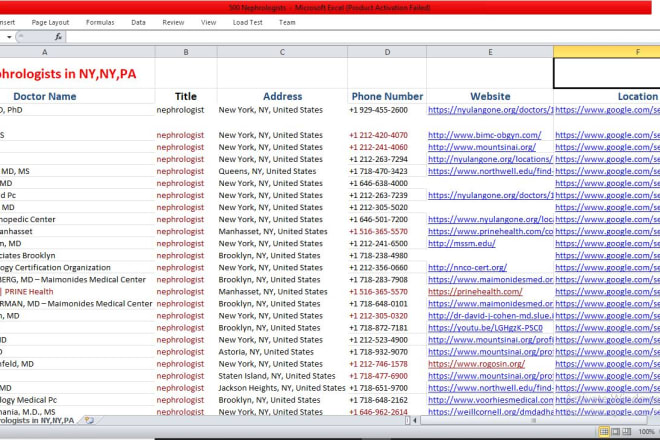Screen dimensions: 660x440
Task: Select the bold 'Title' header cell
Action: [186, 96]
